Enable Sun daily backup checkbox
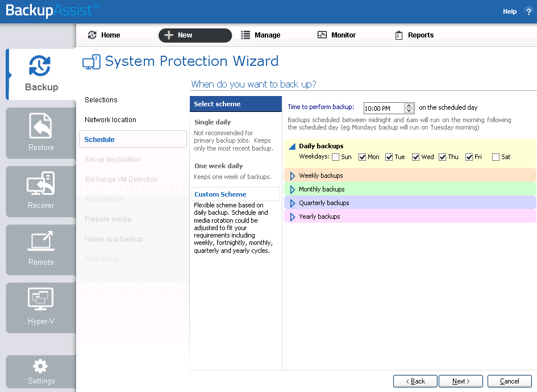This screenshot has width=537, height=392. pos(336,157)
